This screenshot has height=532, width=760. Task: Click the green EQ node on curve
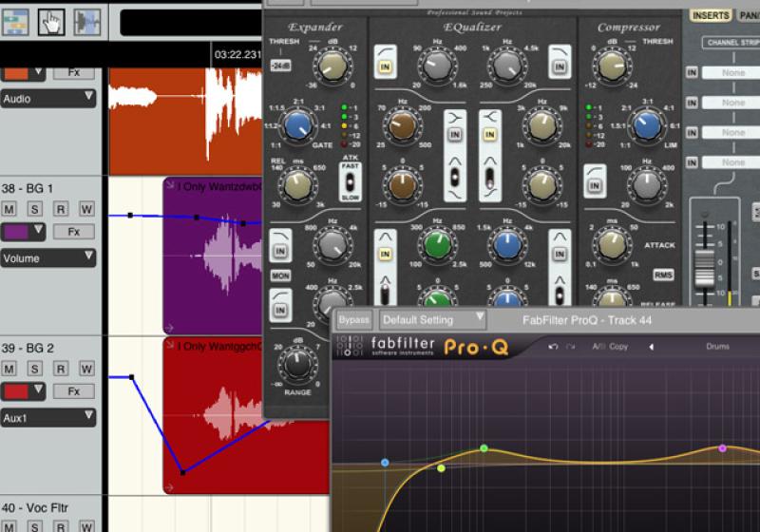click(484, 448)
